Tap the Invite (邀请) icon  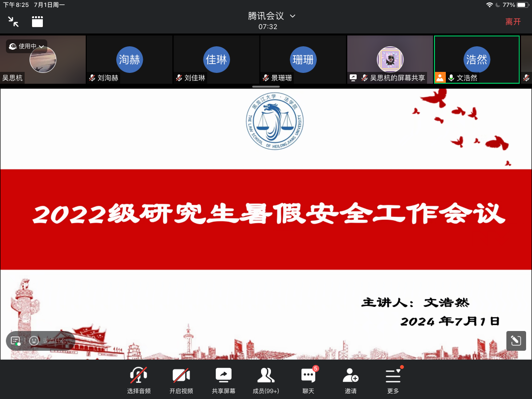351,380
